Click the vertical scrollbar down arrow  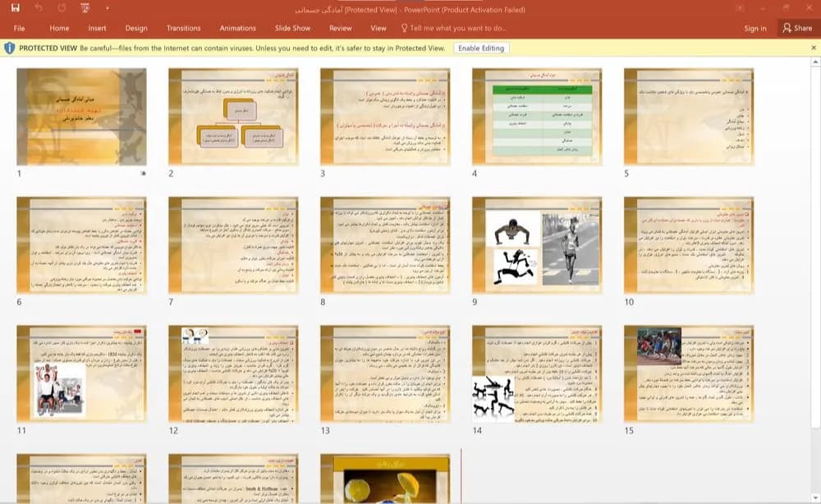(815, 497)
